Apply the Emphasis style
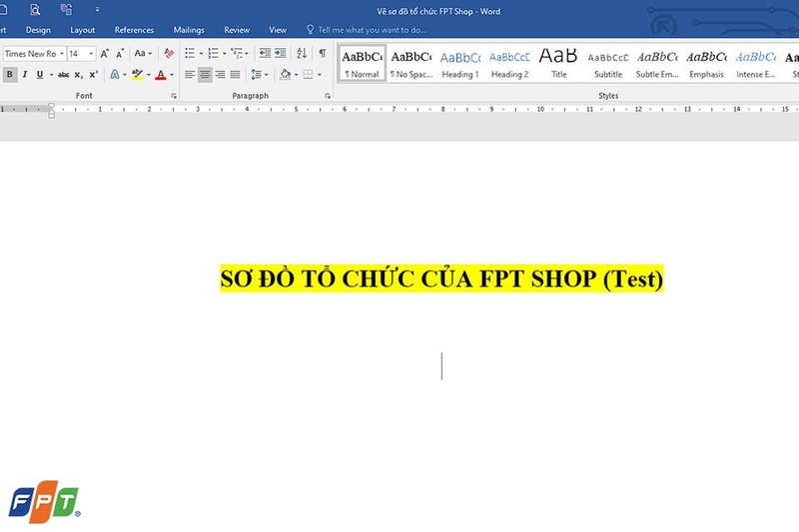The image size is (799, 532). point(706,64)
